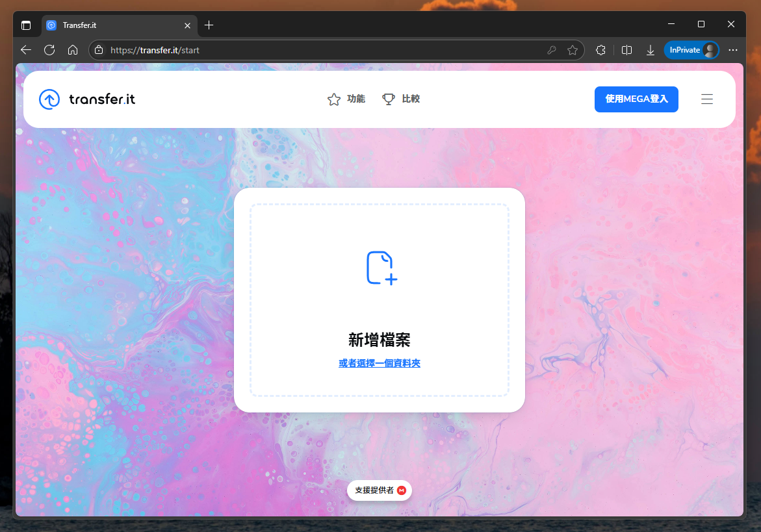Open the hamburger menu in the site header
The width and height of the screenshot is (761, 532).
click(x=707, y=99)
